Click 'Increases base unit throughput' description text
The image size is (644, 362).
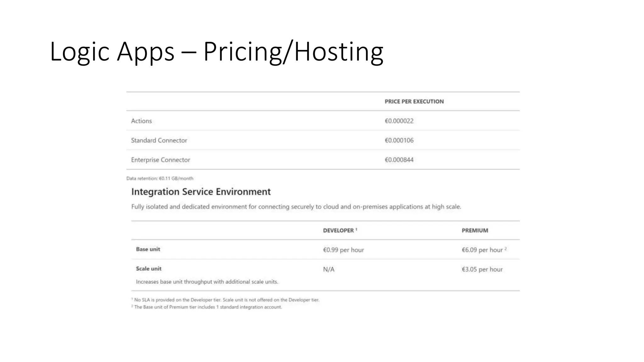(x=207, y=282)
